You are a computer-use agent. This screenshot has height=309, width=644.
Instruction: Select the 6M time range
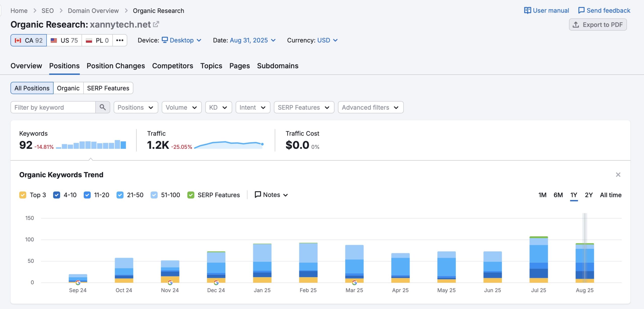pos(558,195)
